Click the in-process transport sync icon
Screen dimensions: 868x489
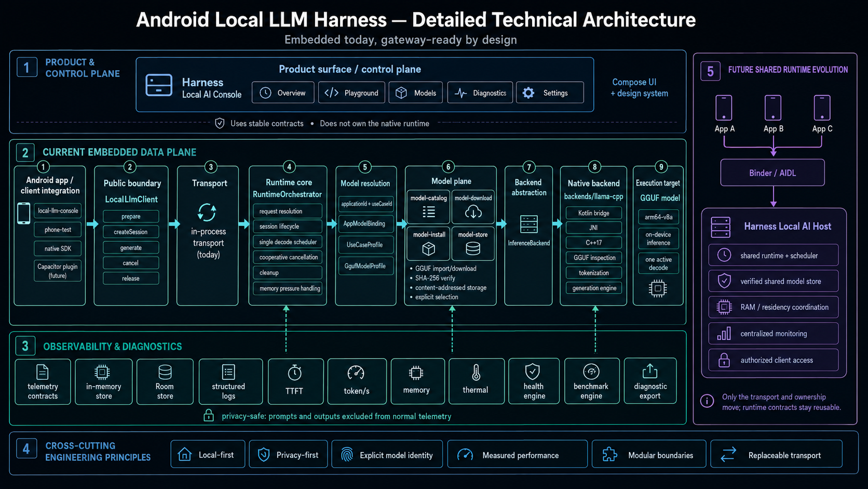(x=207, y=213)
